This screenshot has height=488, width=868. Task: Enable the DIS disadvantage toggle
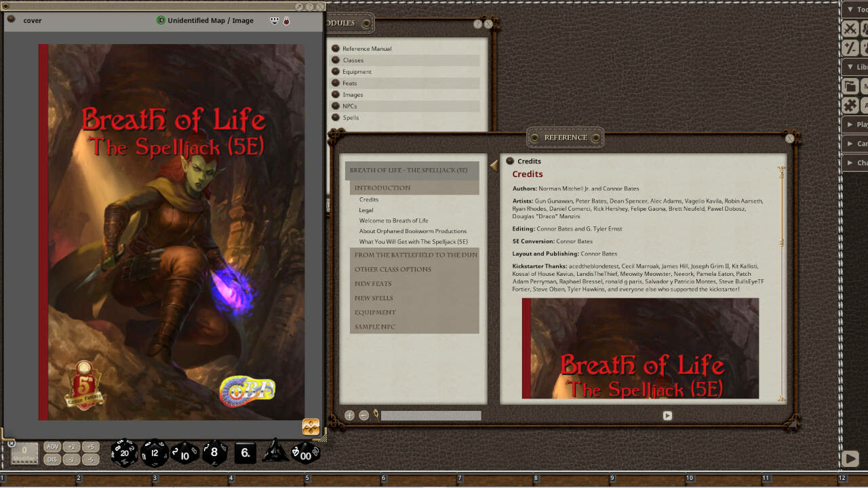[x=51, y=459]
